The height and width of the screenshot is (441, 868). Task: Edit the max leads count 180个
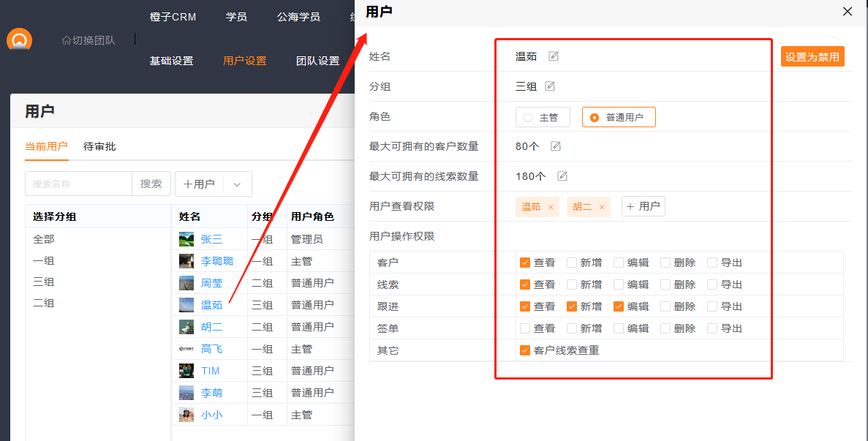[562, 176]
